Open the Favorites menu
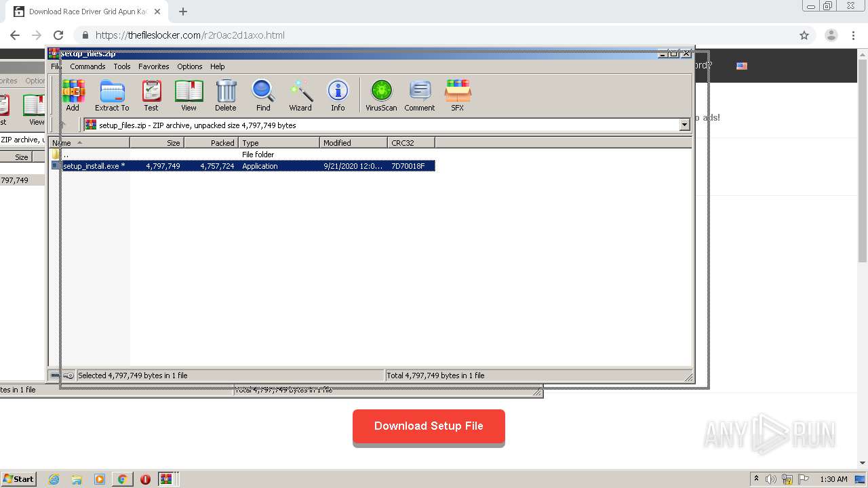This screenshot has height=488, width=868. [x=154, y=66]
